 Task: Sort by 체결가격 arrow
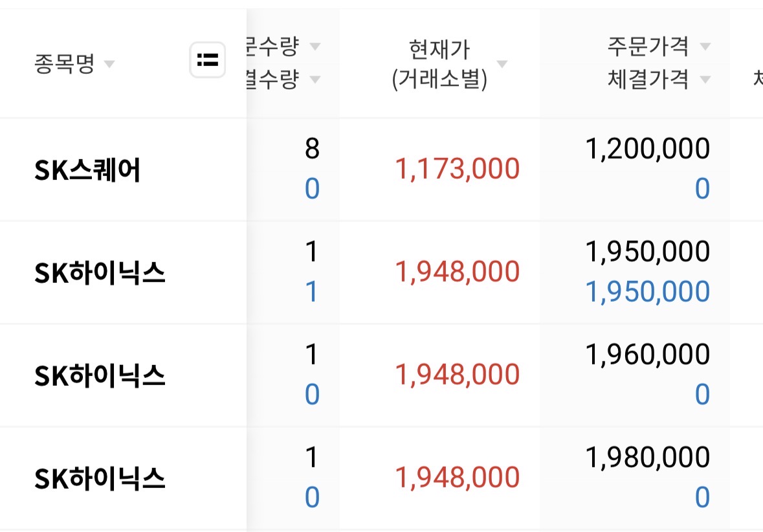pyautogui.click(x=705, y=80)
